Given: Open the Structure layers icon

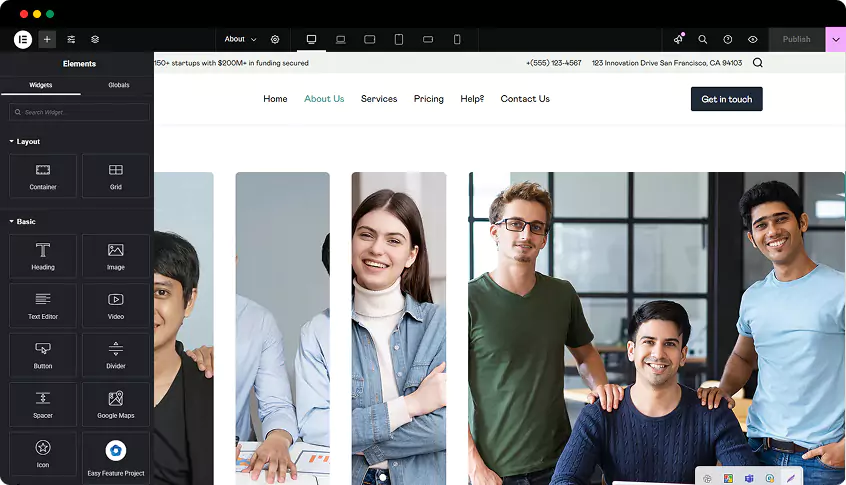Looking at the screenshot, I should 95,39.
